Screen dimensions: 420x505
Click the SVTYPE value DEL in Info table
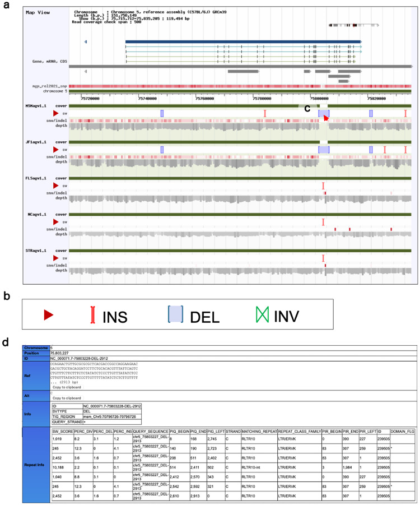pos(87,411)
